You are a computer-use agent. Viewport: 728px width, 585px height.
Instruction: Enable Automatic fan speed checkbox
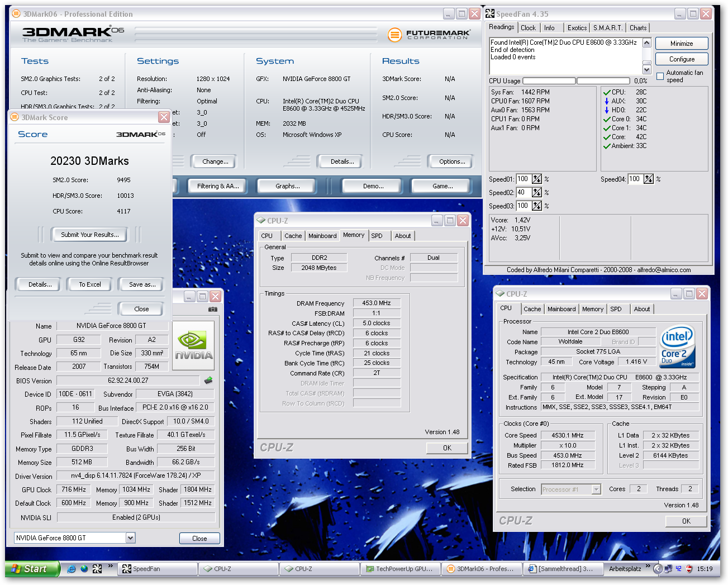coord(660,77)
